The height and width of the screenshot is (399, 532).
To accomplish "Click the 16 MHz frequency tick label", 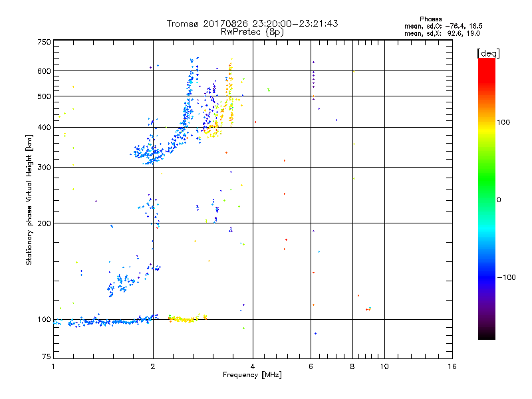I will click(451, 366).
